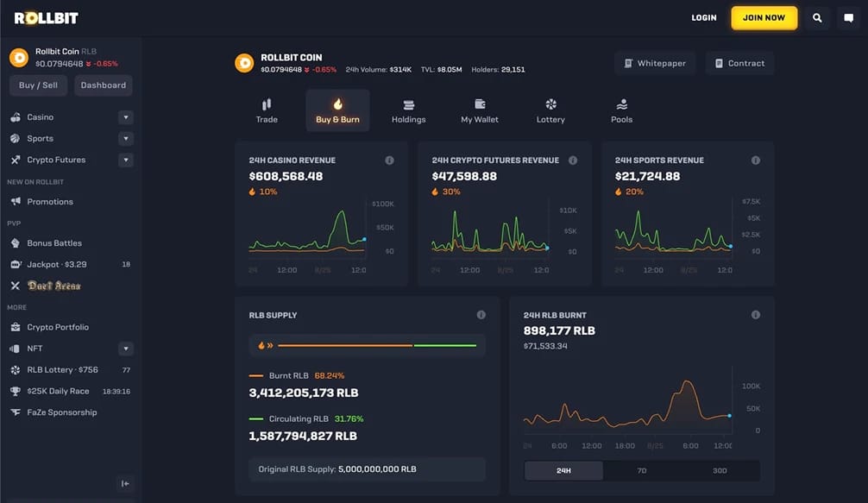Click the Jackpot icon in sidebar
The image size is (868, 503).
16,265
